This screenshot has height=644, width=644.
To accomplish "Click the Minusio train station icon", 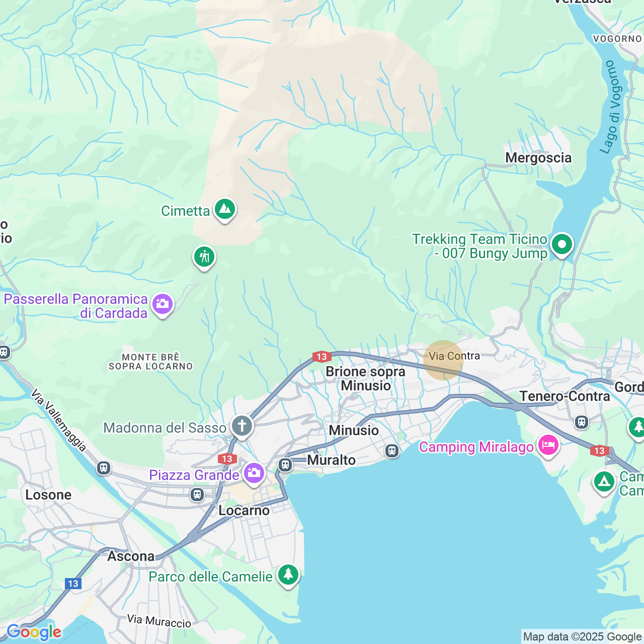I will (x=392, y=451).
